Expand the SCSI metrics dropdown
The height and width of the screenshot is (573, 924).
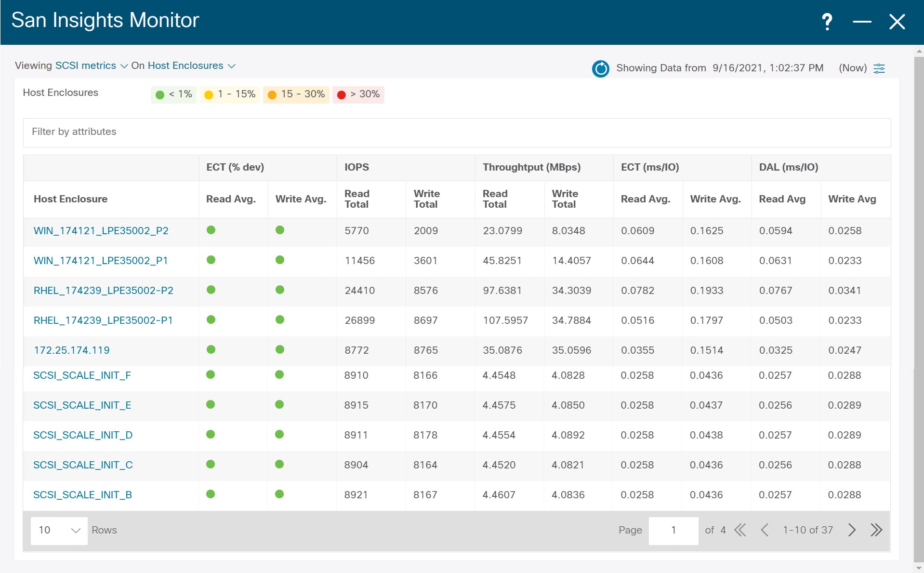(x=91, y=66)
